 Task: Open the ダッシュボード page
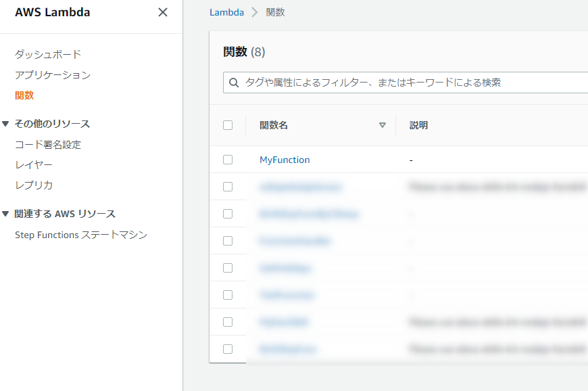[x=48, y=54]
